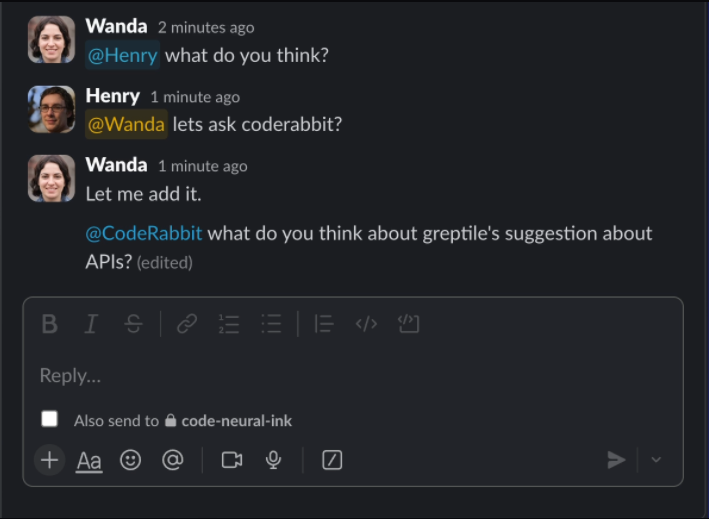Start a bulleted list
Viewport: 709px width, 519px height.
point(271,324)
